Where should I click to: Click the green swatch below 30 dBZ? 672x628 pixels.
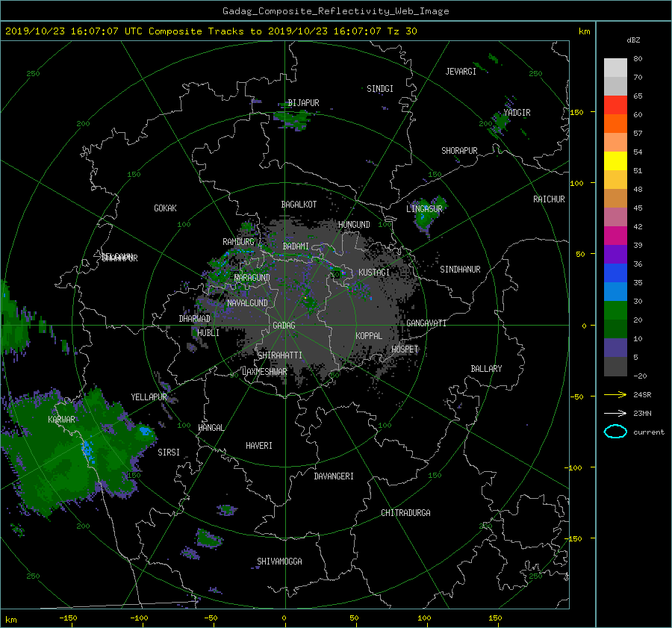tap(615, 310)
